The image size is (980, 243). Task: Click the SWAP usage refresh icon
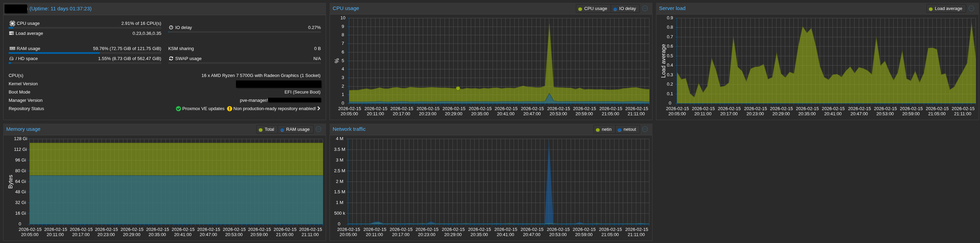point(171,59)
